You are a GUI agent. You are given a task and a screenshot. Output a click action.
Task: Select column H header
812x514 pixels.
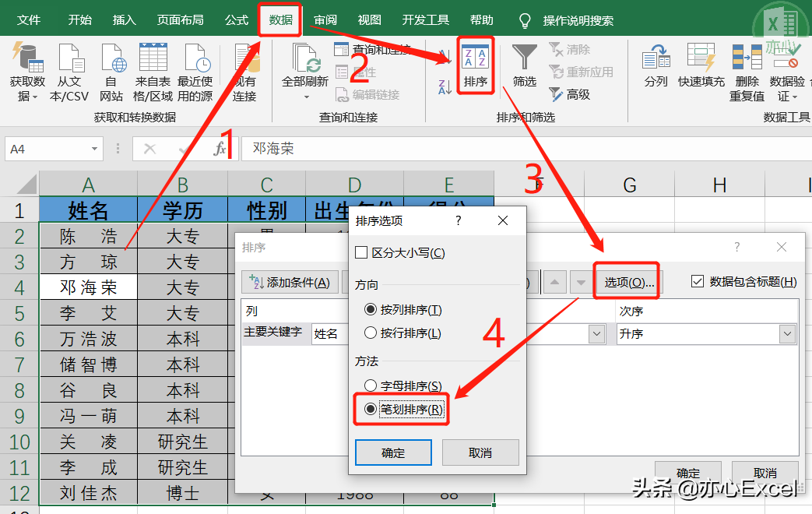coord(719,185)
